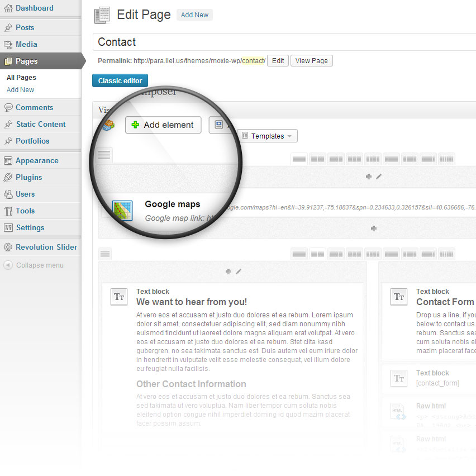The image size is (476, 476).
Task: Click the second row drag handle icon
Action: (104, 254)
